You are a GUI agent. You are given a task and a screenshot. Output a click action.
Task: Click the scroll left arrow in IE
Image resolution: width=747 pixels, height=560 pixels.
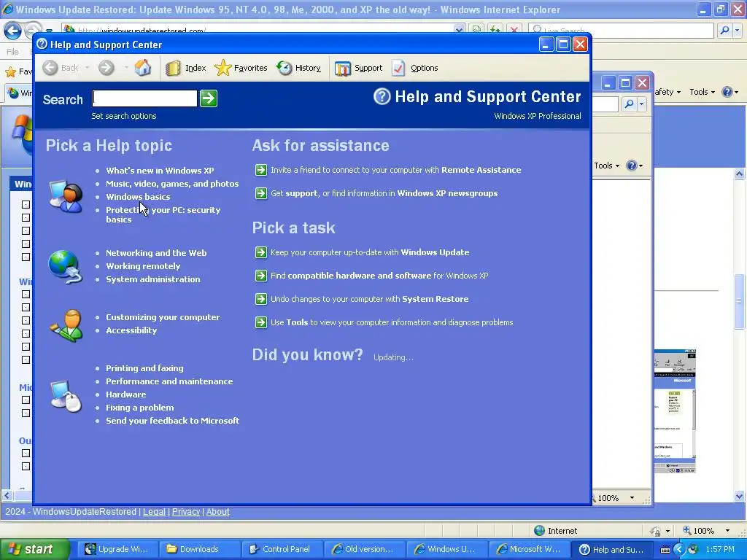coord(7,495)
